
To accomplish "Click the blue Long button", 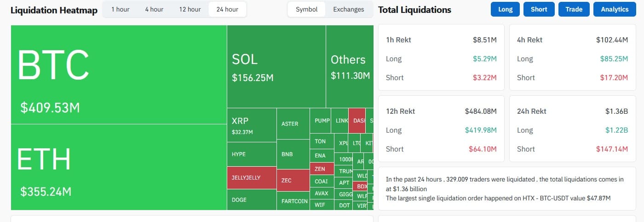I will point(505,9).
